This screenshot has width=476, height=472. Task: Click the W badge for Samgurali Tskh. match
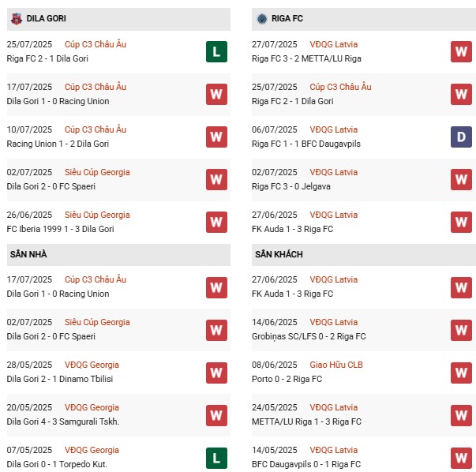pyautogui.click(x=216, y=414)
